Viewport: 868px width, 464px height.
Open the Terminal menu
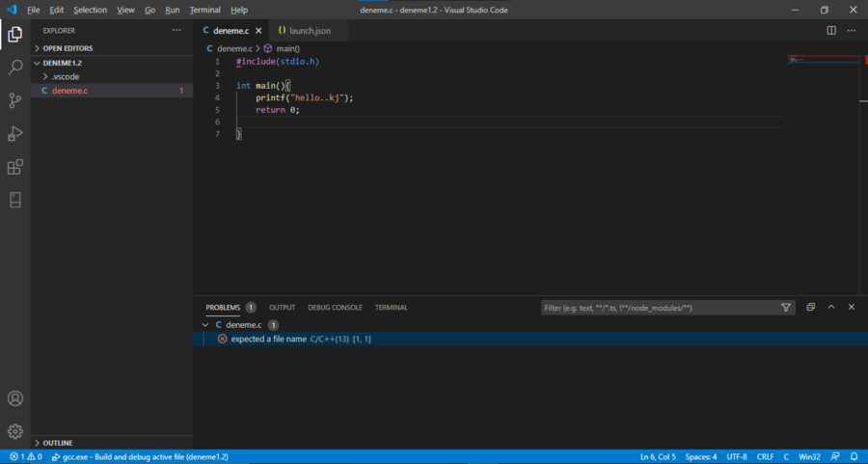[x=204, y=10]
